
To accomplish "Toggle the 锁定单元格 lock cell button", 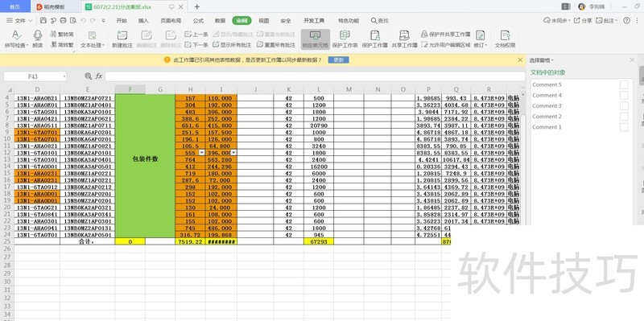I will pyautogui.click(x=315, y=39).
